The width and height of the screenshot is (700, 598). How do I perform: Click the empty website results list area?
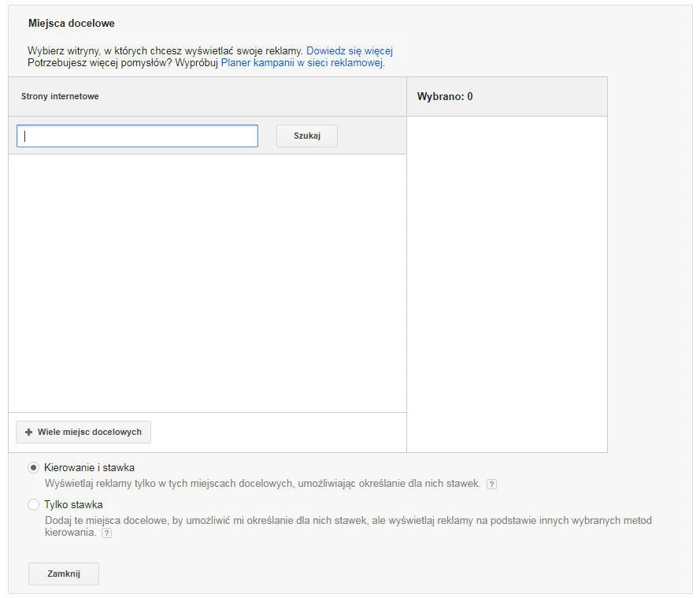tap(207, 282)
